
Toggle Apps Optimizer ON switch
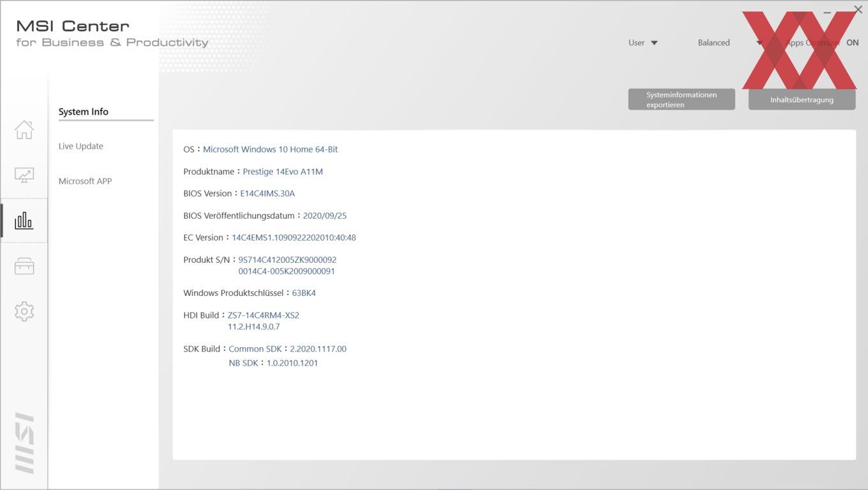[853, 43]
